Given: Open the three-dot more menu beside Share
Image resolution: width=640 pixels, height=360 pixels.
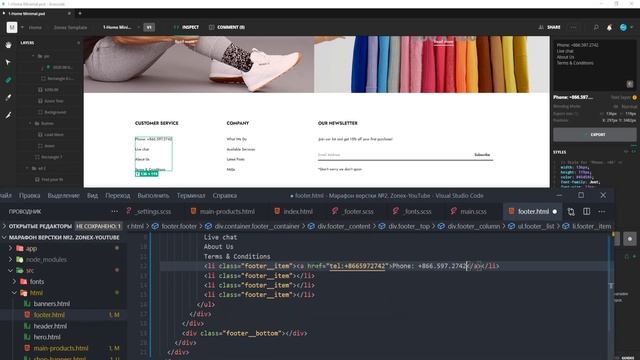Looking at the screenshot, I should [x=573, y=27].
